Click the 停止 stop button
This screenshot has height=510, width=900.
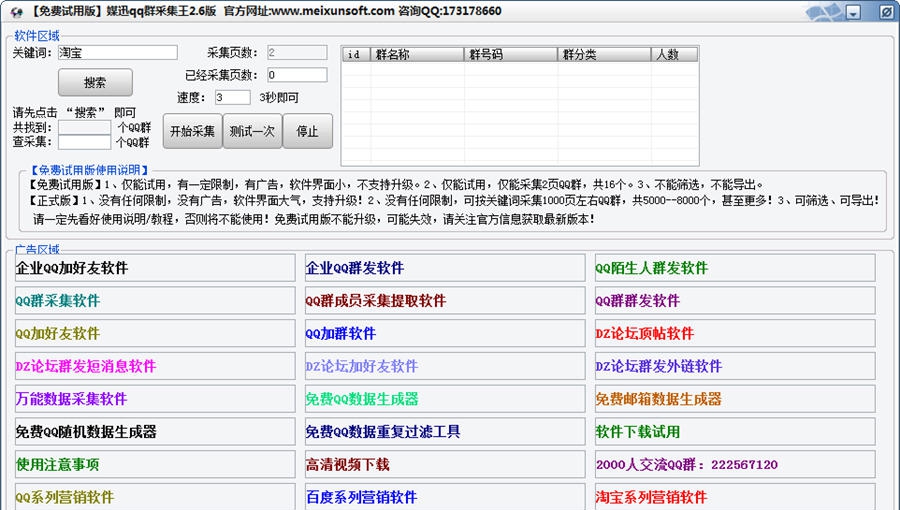(x=307, y=131)
